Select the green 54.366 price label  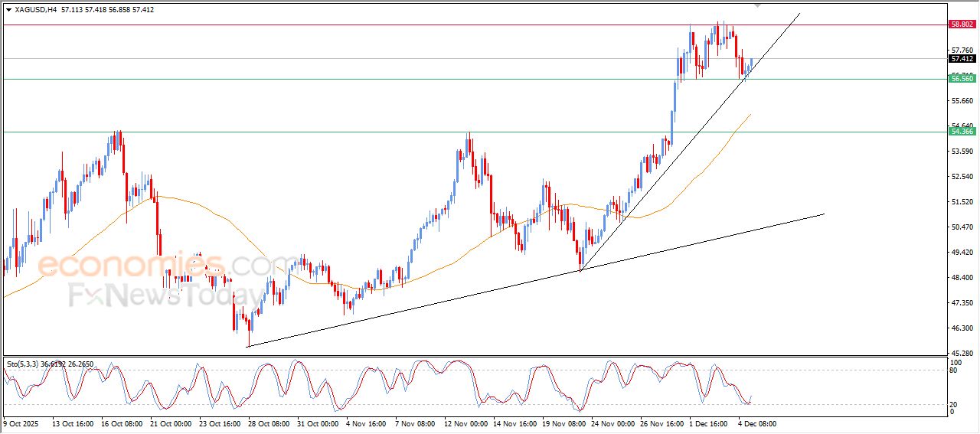click(962, 132)
